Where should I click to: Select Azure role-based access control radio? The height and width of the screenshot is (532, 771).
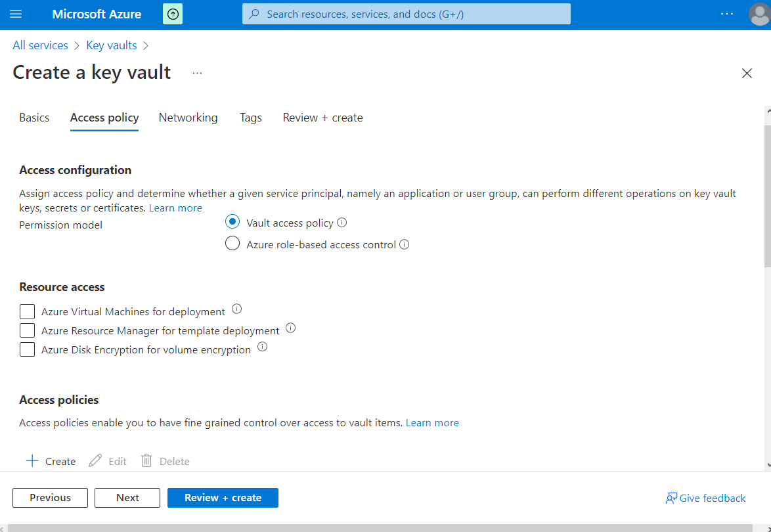point(232,244)
